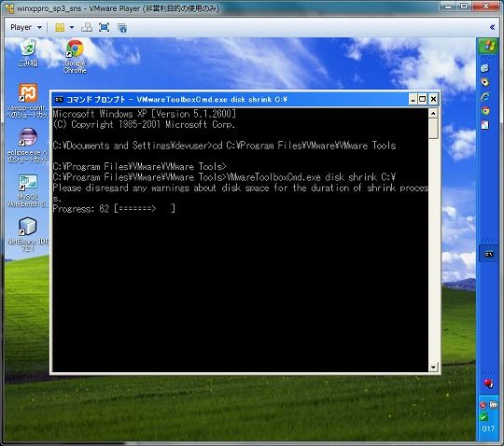Open the Windows XP Start button
Screen dimensions: 504x446
pyautogui.click(x=488, y=46)
